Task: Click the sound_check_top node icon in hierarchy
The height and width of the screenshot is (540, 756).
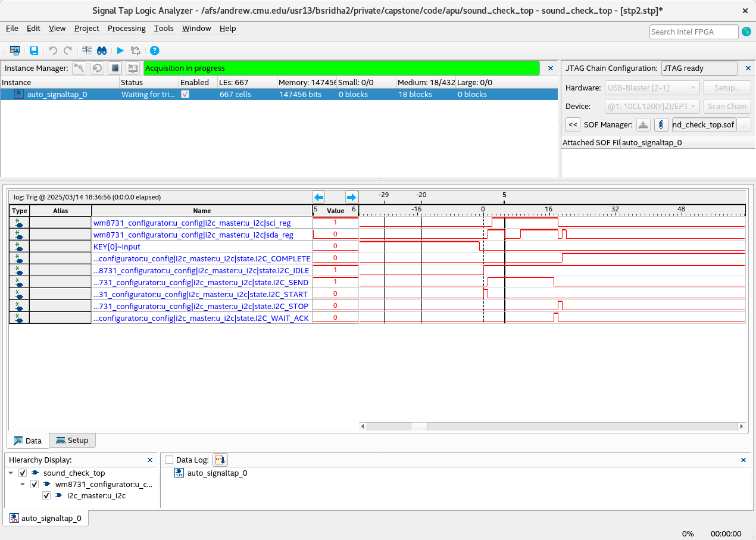Action: (35, 473)
